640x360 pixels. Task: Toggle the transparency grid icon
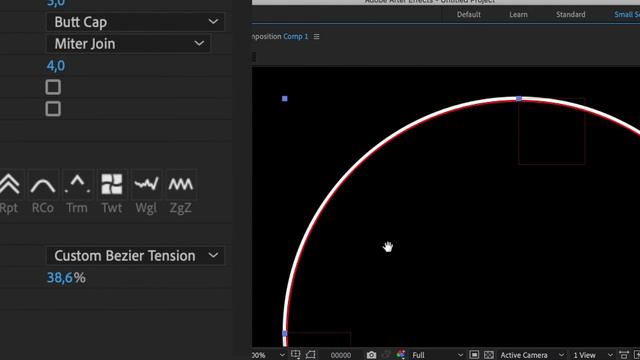click(489, 355)
